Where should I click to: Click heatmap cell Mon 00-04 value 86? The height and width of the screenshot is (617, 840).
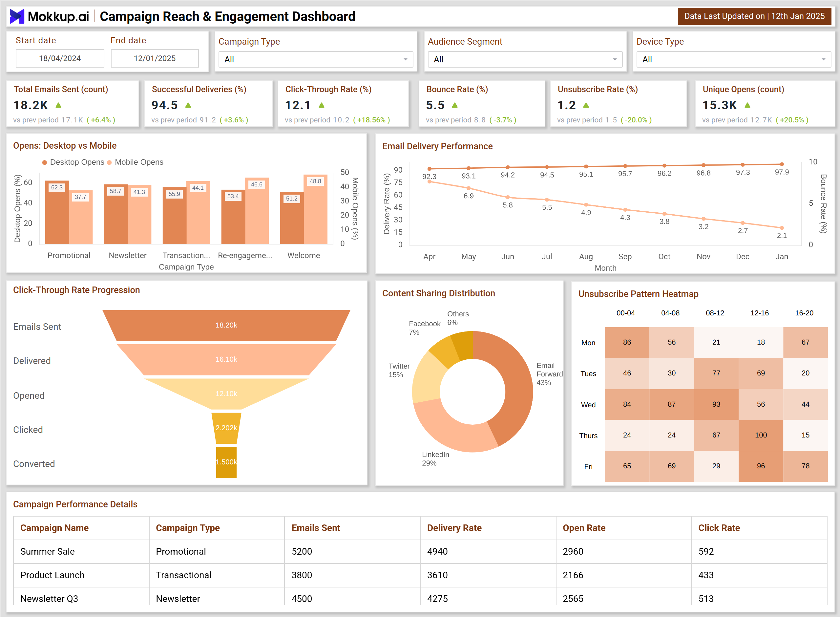[x=627, y=343]
